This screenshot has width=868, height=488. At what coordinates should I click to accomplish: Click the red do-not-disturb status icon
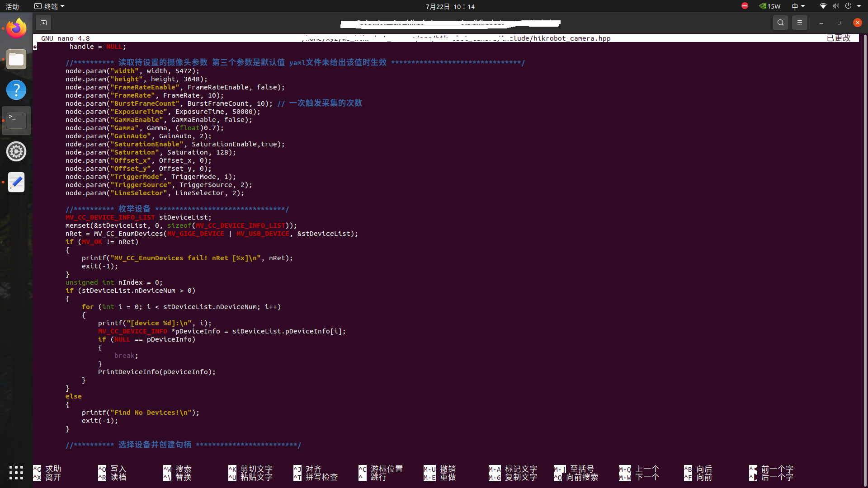pos(745,6)
